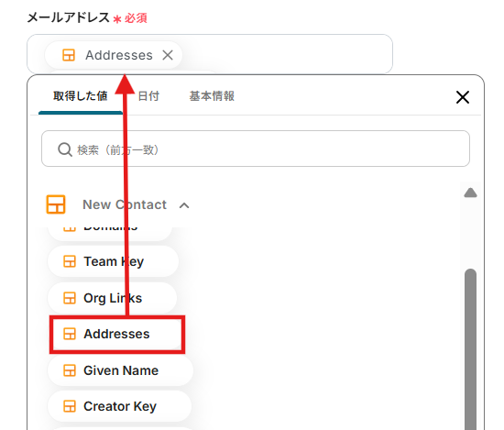The width and height of the screenshot is (504, 430).
Task: Click the vertical scrollbar thumb
Action: (x=470, y=349)
